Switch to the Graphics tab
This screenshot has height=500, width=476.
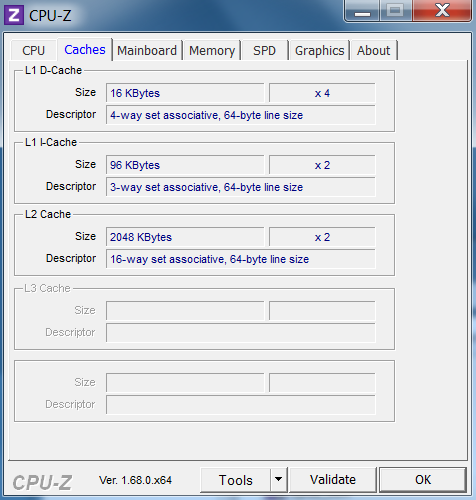(x=319, y=51)
